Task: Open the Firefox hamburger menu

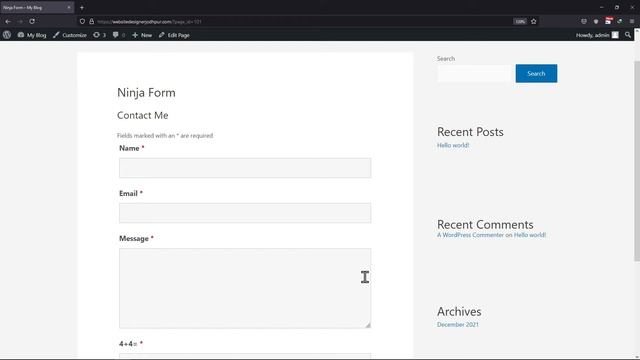Action: pyautogui.click(x=632, y=21)
